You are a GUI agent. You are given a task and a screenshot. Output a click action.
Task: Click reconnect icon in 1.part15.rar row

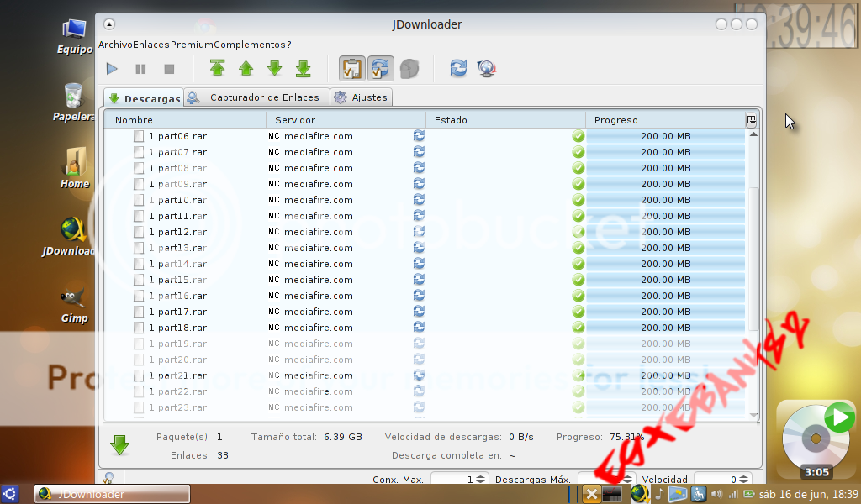tap(419, 280)
